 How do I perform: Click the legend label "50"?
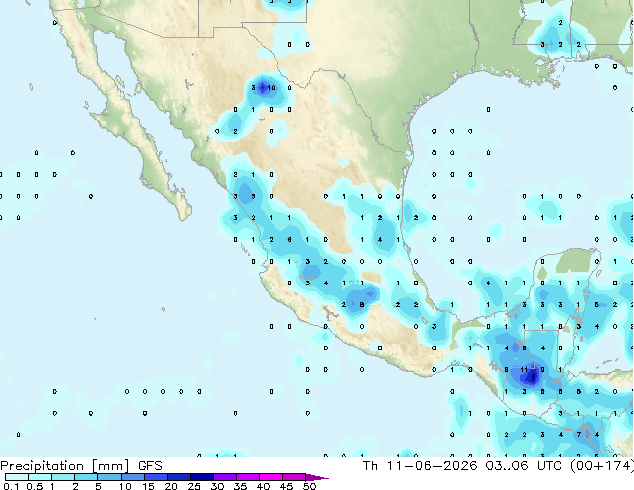[309, 486]
